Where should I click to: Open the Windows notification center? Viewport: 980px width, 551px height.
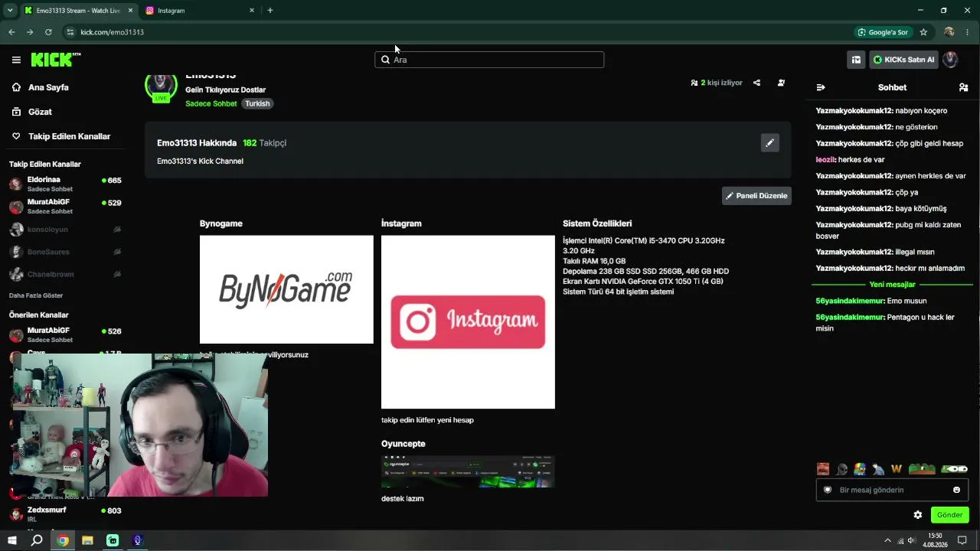962,540
